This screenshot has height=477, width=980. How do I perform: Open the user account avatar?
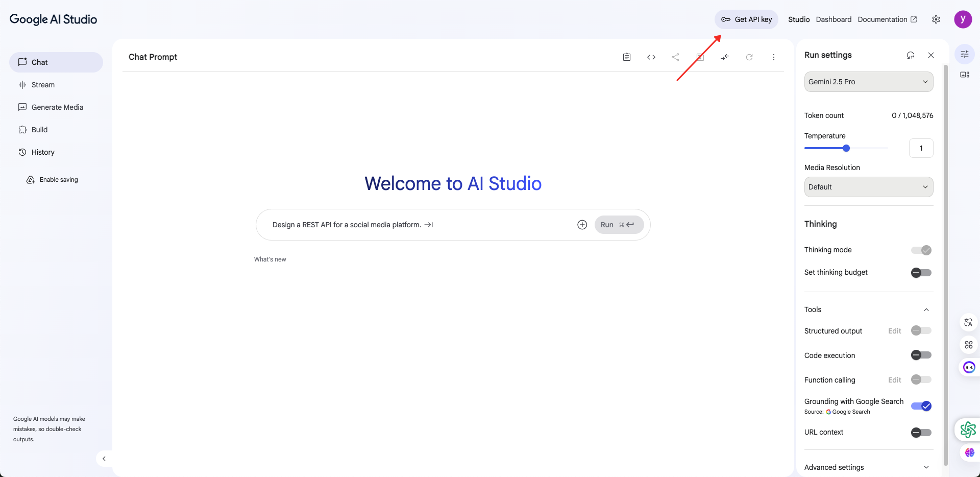click(x=963, y=19)
